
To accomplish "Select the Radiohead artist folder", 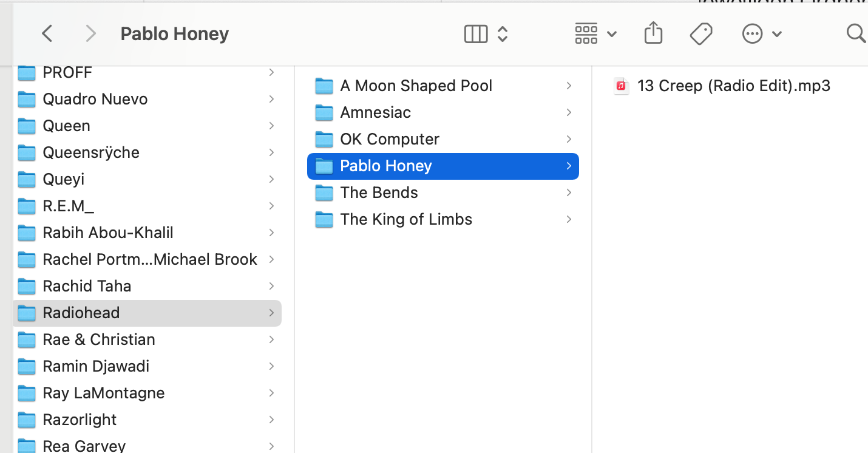I will (x=81, y=313).
